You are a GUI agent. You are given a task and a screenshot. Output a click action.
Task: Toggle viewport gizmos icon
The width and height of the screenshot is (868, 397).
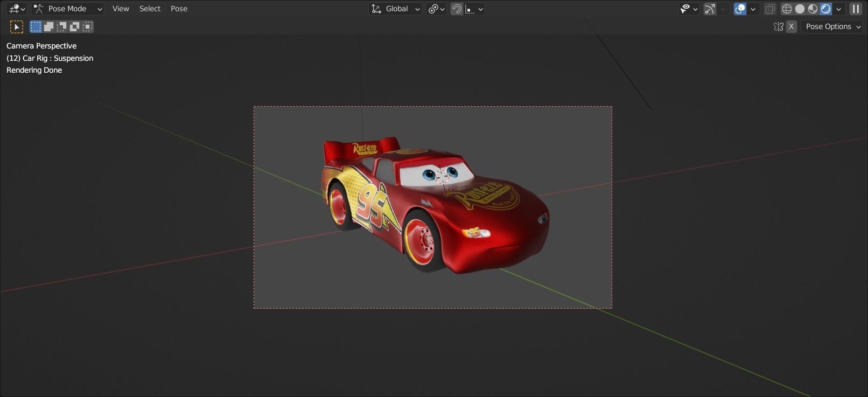(710, 9)
